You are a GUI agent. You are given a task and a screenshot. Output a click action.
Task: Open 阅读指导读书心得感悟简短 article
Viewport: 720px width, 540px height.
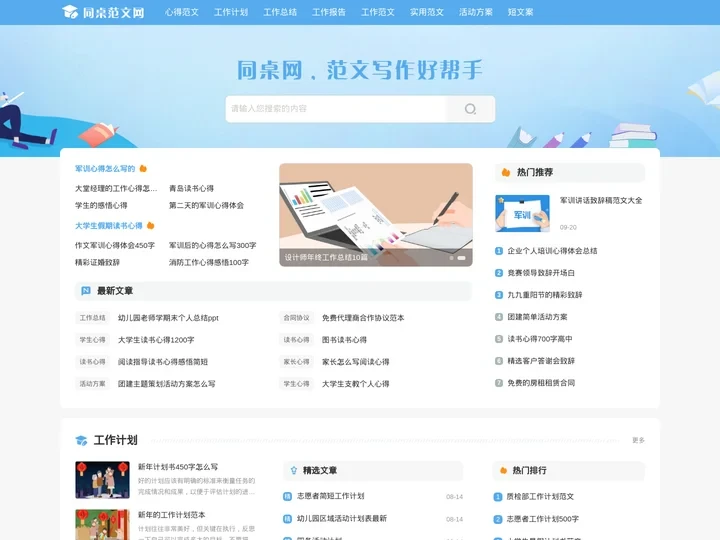tap(163, 362)
